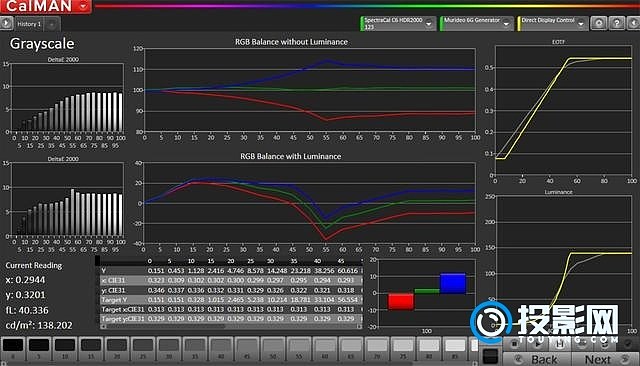Switch to the History 1 tab
This screenshot has width=640, height=366.
29,24
